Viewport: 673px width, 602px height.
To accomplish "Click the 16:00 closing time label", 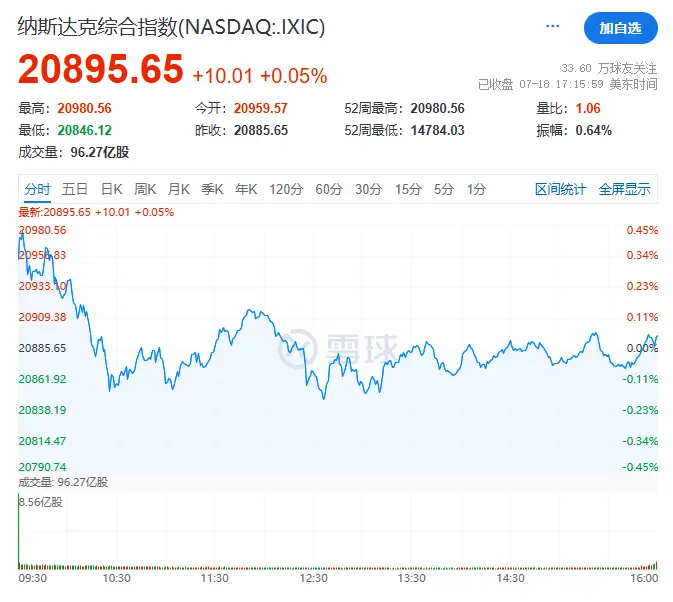I will click(644, 578).
